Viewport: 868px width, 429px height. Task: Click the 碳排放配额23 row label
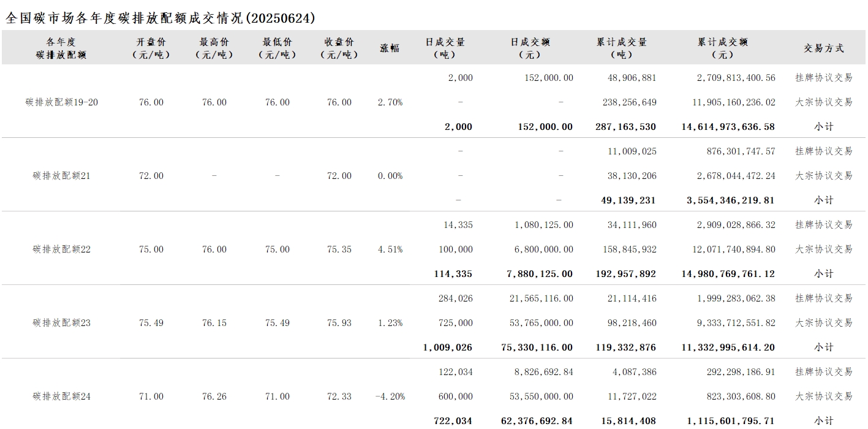62,323
